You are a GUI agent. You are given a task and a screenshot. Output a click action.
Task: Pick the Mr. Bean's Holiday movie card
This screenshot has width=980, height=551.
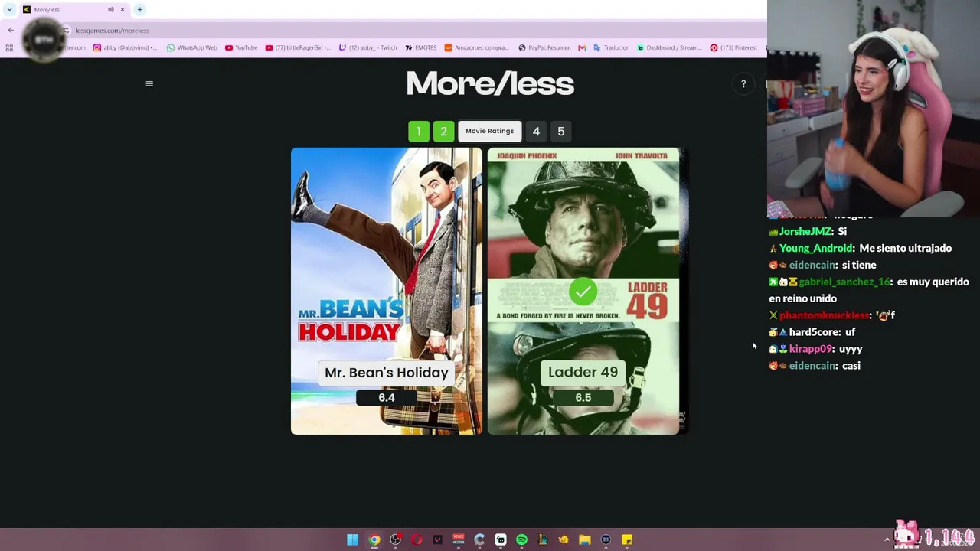click(x=387, y=291)
